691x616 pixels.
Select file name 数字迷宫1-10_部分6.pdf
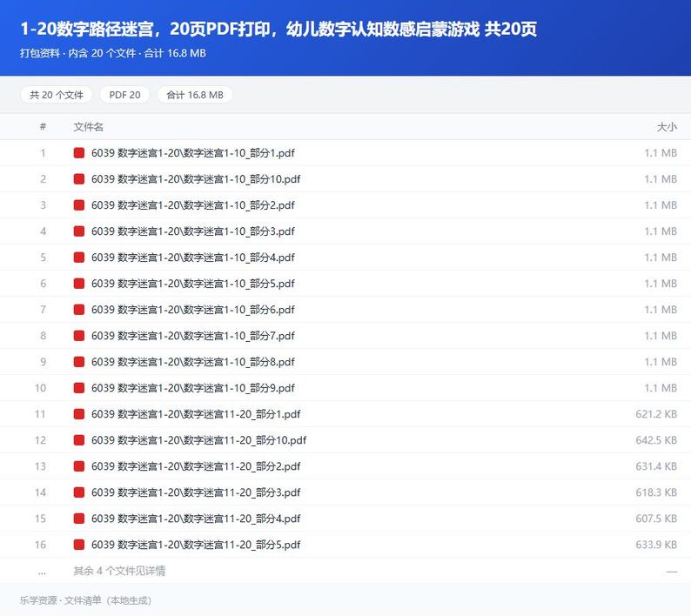click(193, 310)
